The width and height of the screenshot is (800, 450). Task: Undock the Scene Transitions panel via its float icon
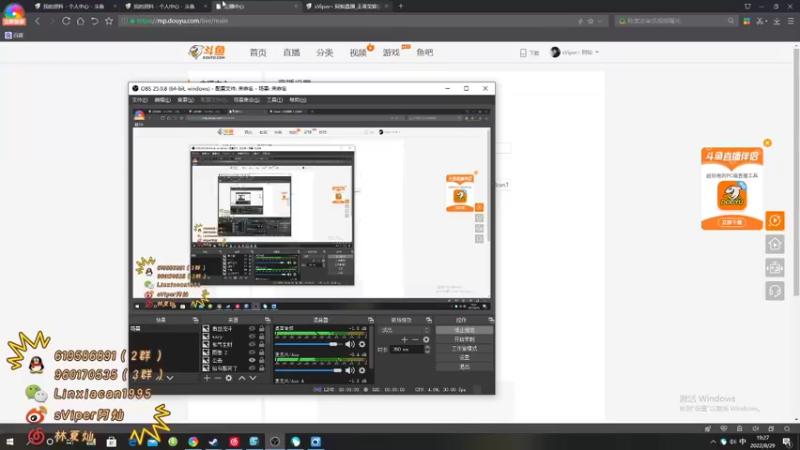point(429,320)
